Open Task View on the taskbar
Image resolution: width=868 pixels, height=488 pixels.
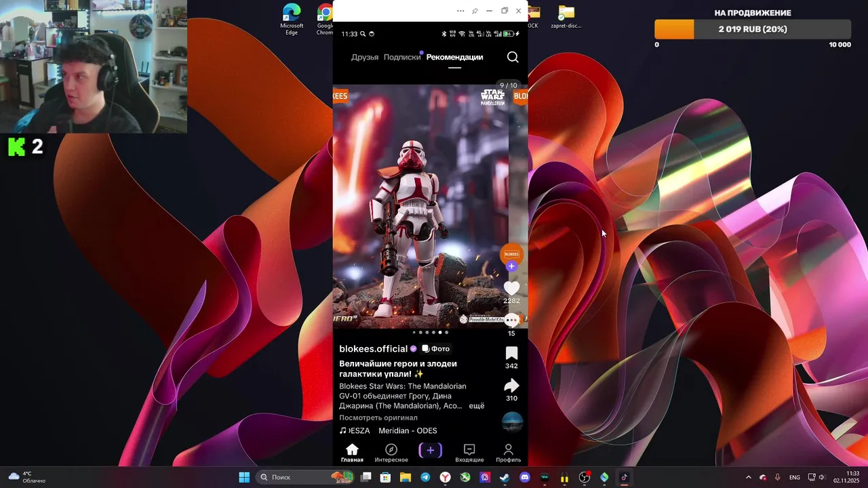coord(366,477)
